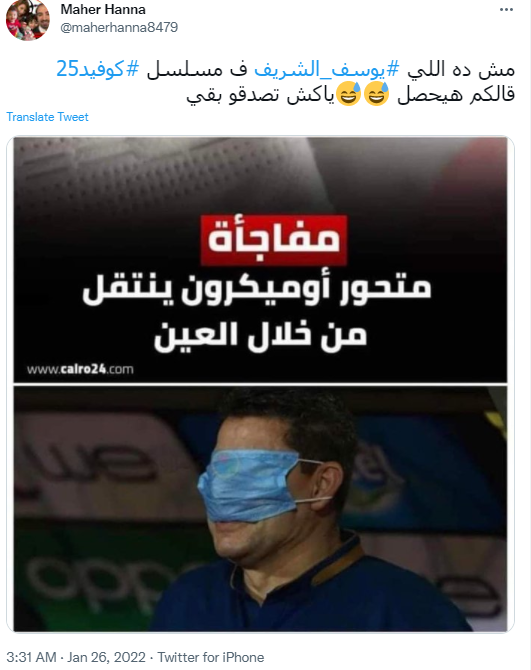Open the Cairo24 Omicron headline image
Viewport: 531px width, 670px height.
[x=260, y=260]
